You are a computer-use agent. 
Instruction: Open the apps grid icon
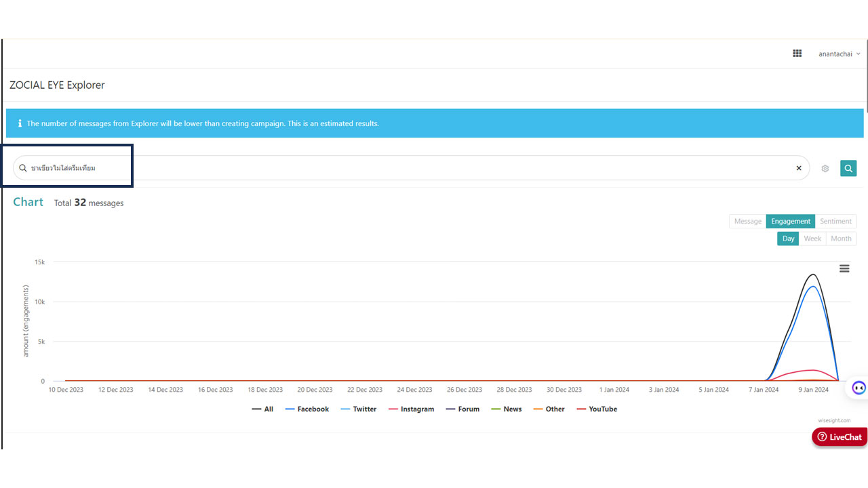pyautogui.click(x=797, y=54)
